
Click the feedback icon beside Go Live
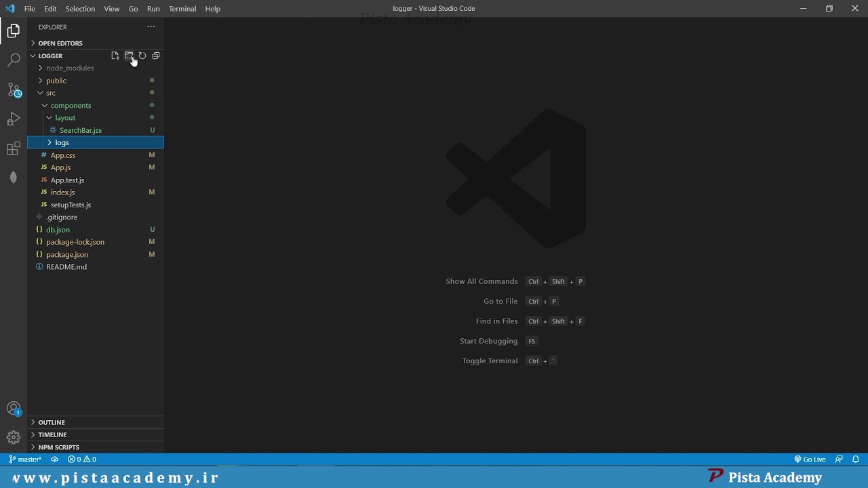pyautogui.click(x=839, y=460)
